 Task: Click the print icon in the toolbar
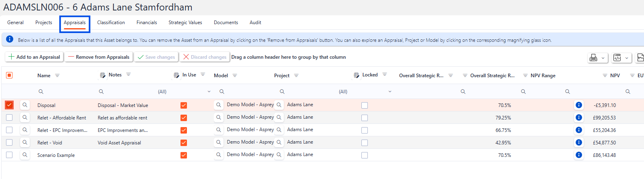point(593,58)
